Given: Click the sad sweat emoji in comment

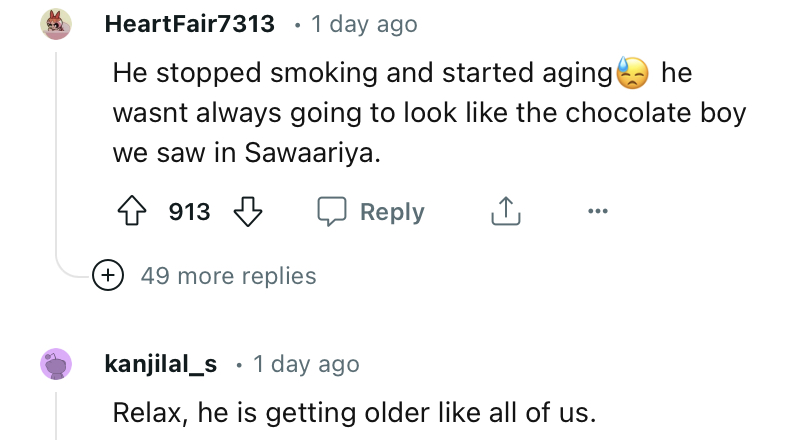Looking at the screenshot, I should click(x=632, y=74).
